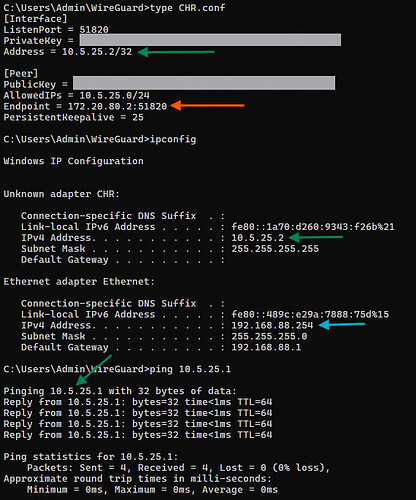Click the blue arrow next to 192.168.88.254
The image size is (416, 500).
[342, 324]
